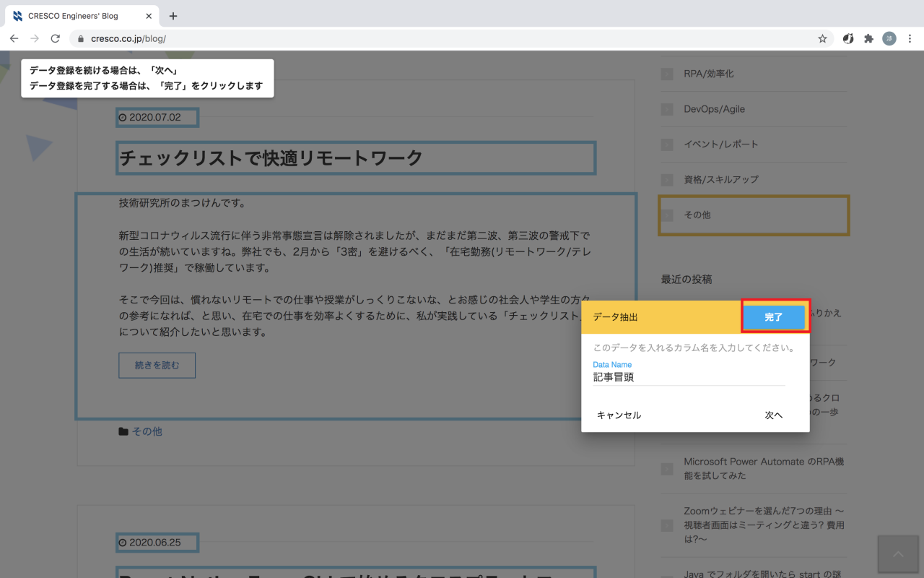Click the round extension icon beside star
This screenshot has height=578, width=924.
pos(848,38)
